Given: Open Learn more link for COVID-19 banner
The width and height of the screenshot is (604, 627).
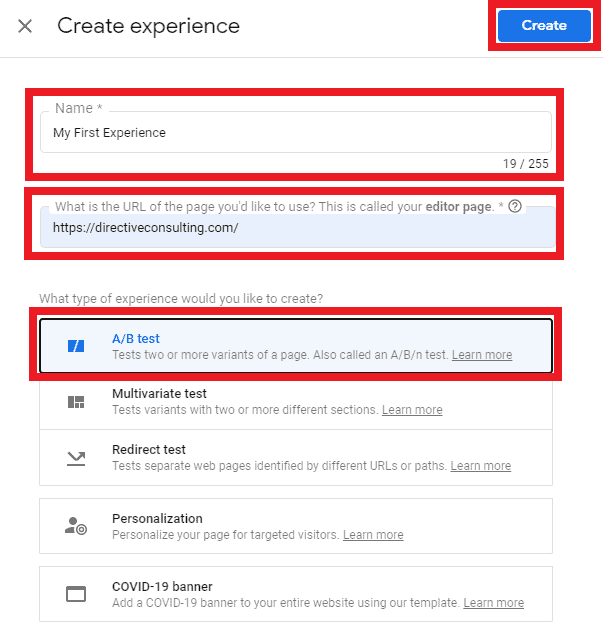Looking at the screenshot, I should tap(493, 603).
